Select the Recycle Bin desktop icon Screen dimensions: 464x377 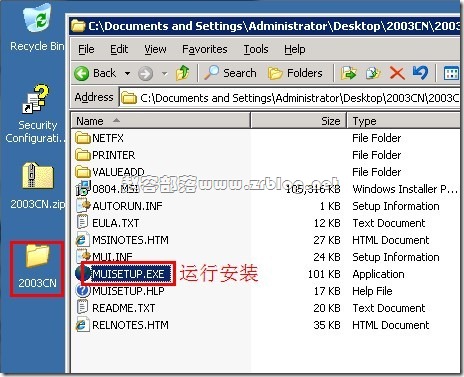coord(37,27)
